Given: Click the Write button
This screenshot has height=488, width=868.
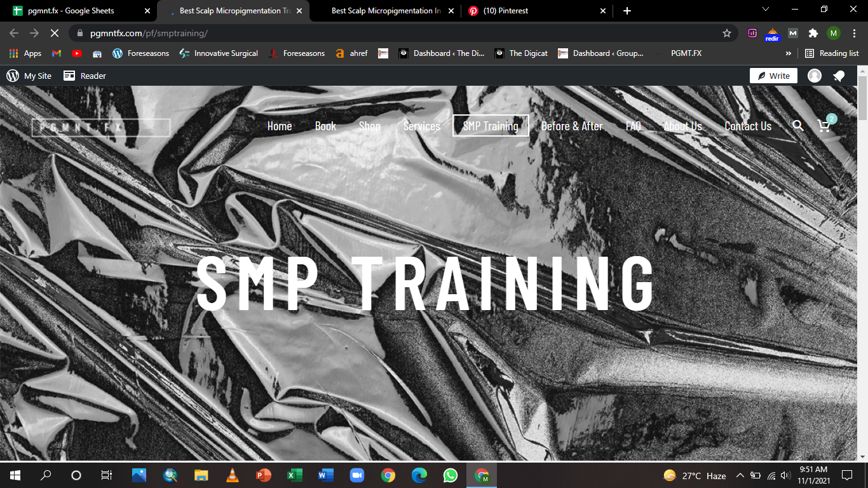Looking at the screenshot, I should pos(773,76).
